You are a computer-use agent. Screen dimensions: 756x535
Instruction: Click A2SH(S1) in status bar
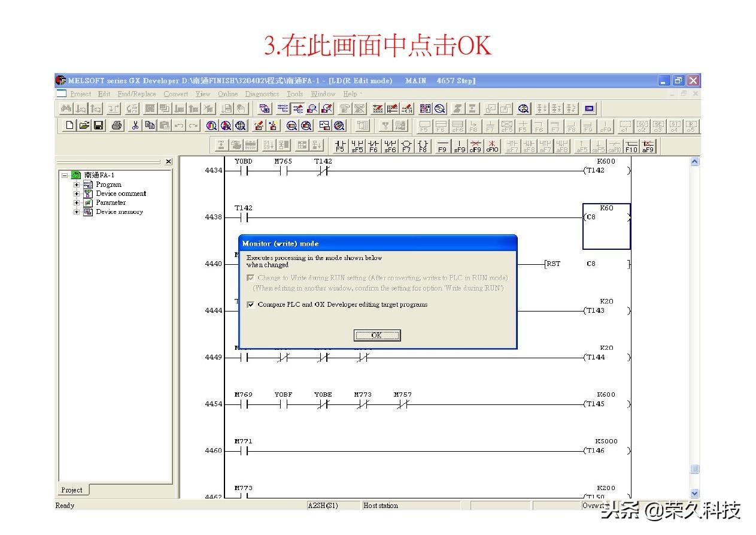click(x=323, y=506)
